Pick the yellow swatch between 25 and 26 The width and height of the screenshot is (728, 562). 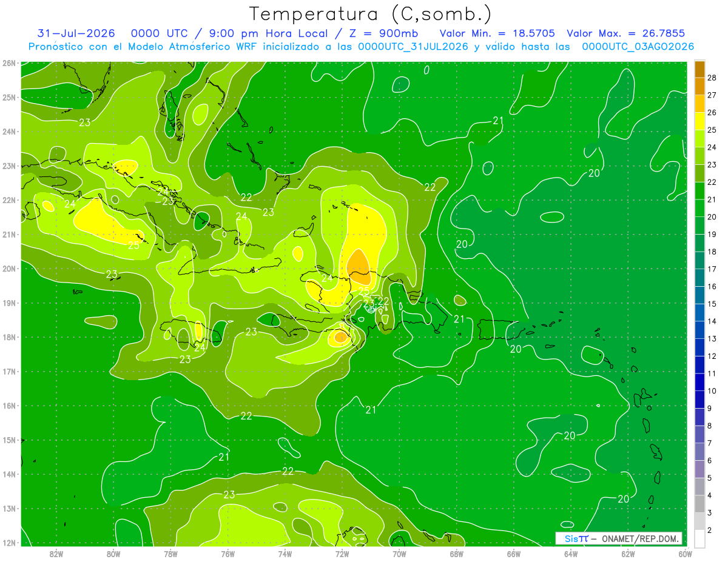(x=699, y=121)
